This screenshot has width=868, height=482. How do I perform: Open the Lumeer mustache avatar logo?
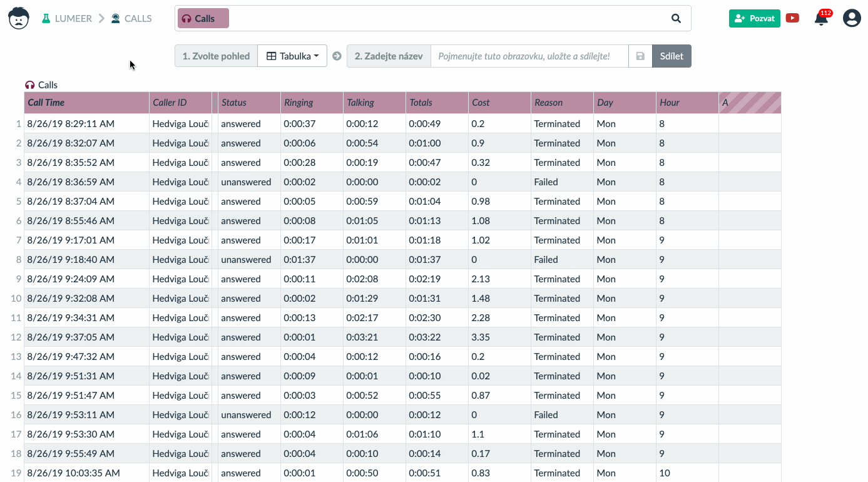point(19,18)
